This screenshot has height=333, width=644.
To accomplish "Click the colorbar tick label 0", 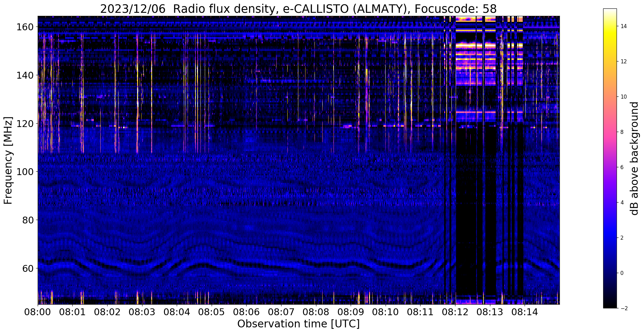I will coord(622,273).
